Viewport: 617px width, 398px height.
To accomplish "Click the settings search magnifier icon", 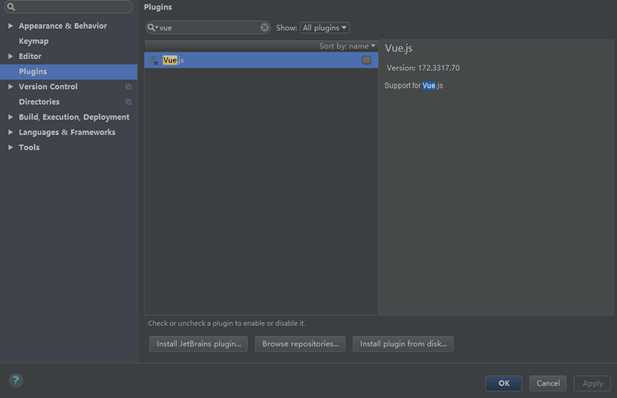I will [x=11, y=7].
